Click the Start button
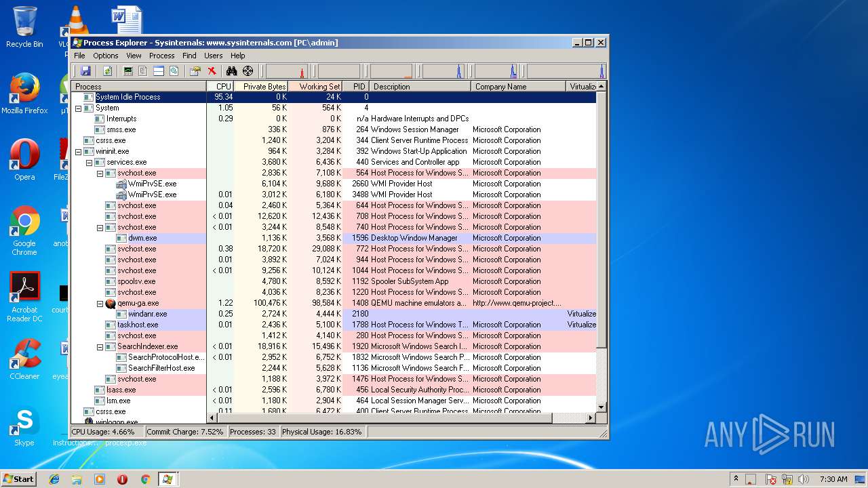 (x=19, y=479)
